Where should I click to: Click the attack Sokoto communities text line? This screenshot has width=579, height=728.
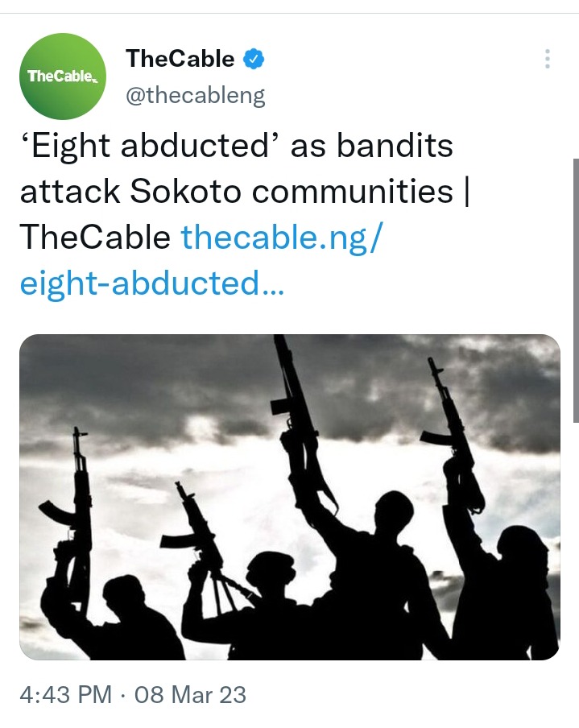pyautogui.click(x=245, y=192)
